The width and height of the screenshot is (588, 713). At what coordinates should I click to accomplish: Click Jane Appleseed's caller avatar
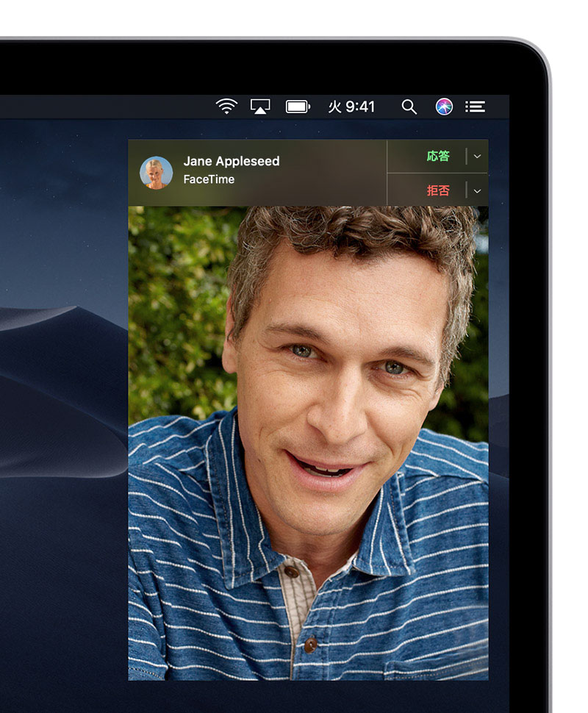(x=156, y=173)
